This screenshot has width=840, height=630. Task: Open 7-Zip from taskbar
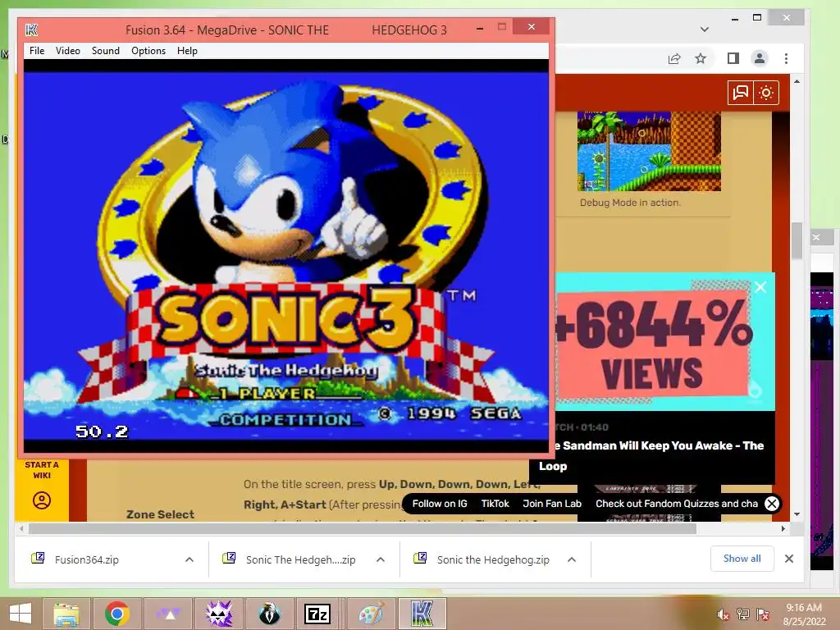[x=317, y=614]
